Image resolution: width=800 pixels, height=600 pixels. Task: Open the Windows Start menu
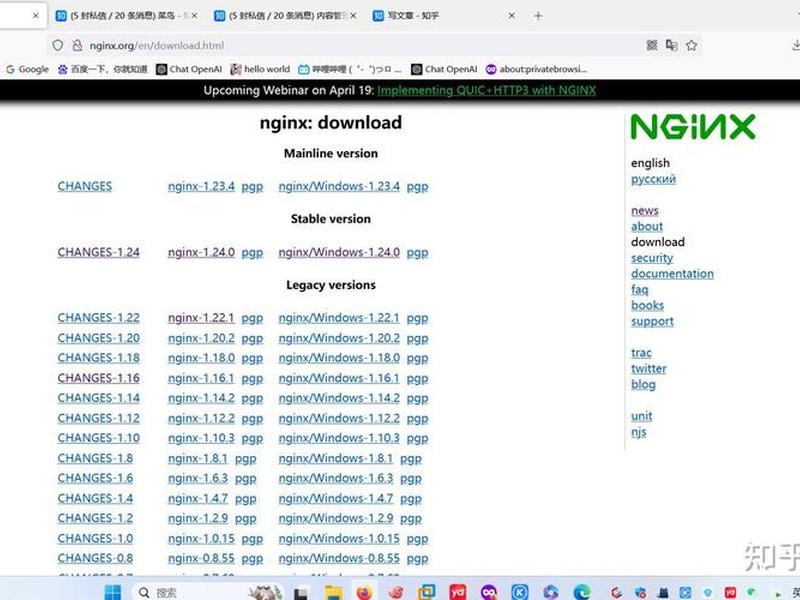pos(113,592)
